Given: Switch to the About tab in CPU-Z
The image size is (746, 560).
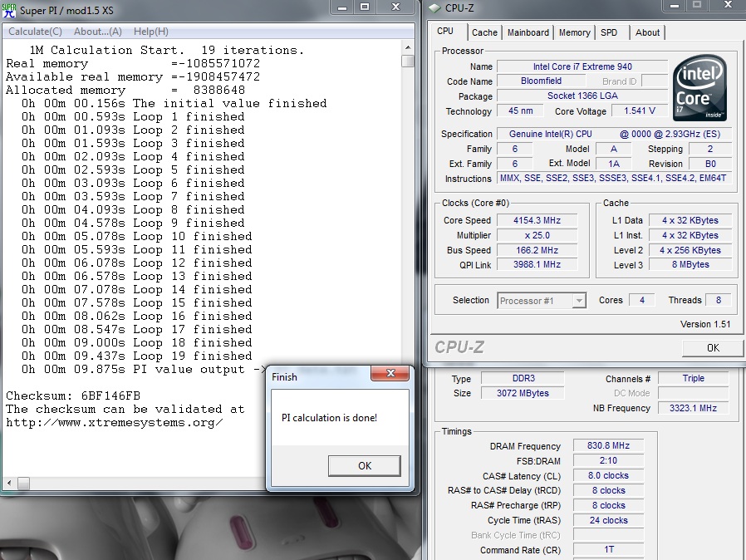Looking at the screenshot, I should [x=647, y=32].
